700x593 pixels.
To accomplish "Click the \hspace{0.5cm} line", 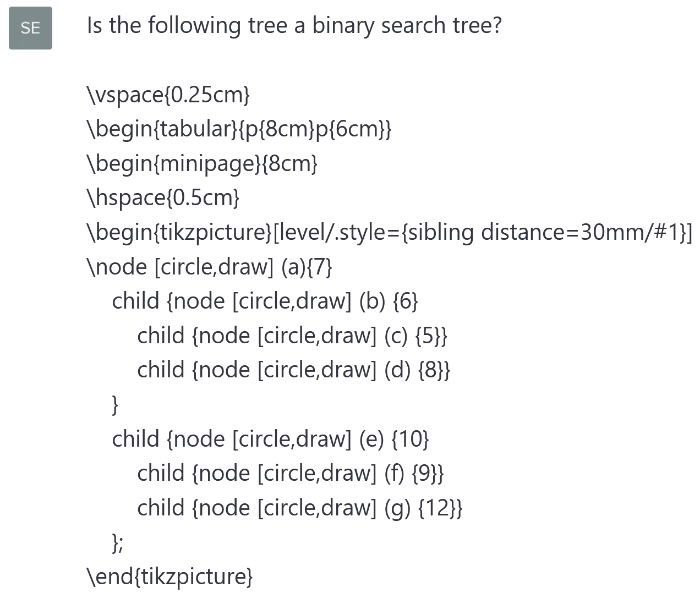I will [163, 197].
